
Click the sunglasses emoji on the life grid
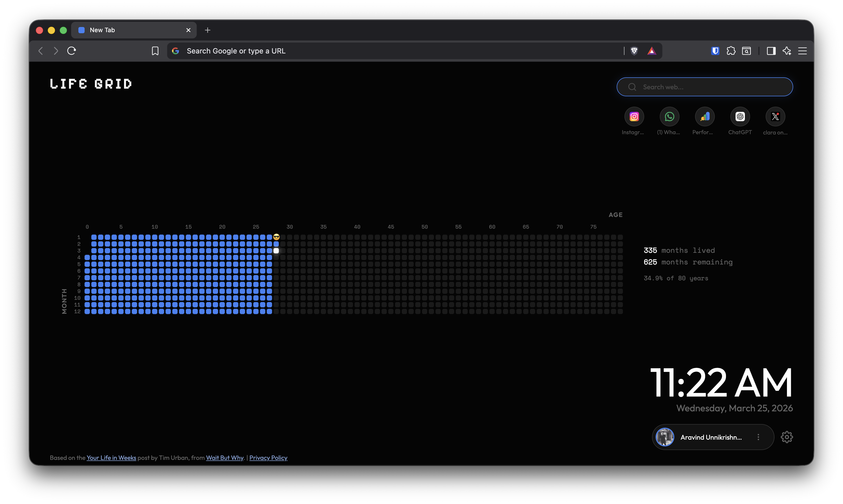pos(276,237)
